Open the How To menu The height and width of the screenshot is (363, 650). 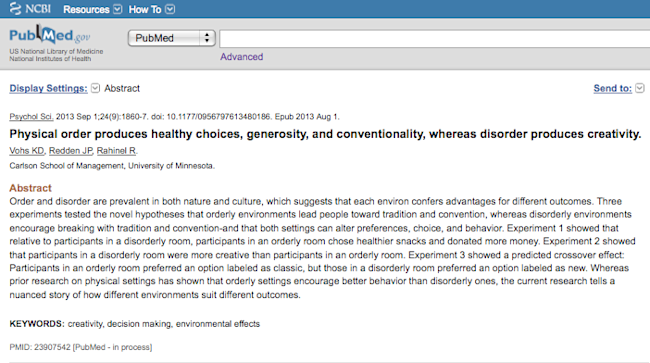click(145, 10)
